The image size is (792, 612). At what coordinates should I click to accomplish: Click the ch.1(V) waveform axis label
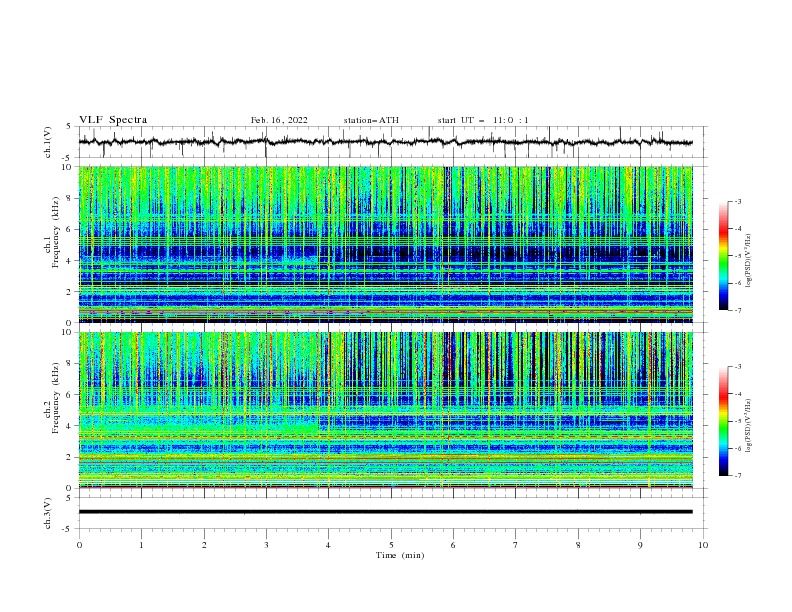click(x=48, y=142)
